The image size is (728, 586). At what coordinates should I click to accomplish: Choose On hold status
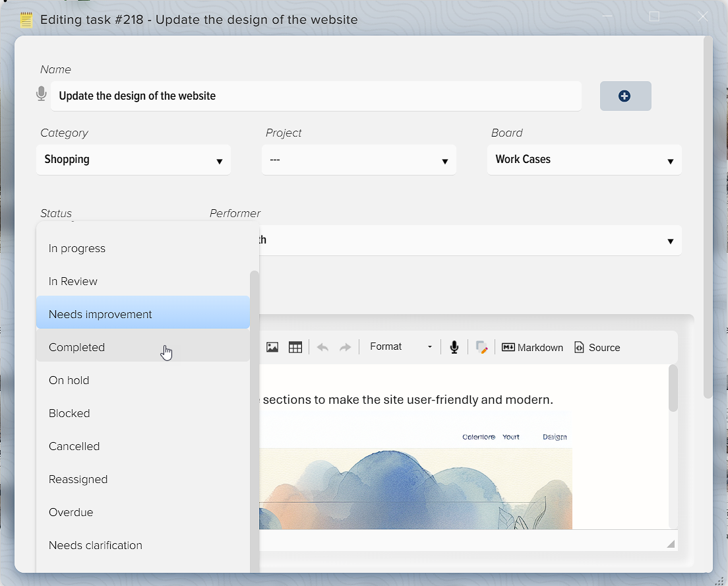pyautogui.click(x=143, y=381)
